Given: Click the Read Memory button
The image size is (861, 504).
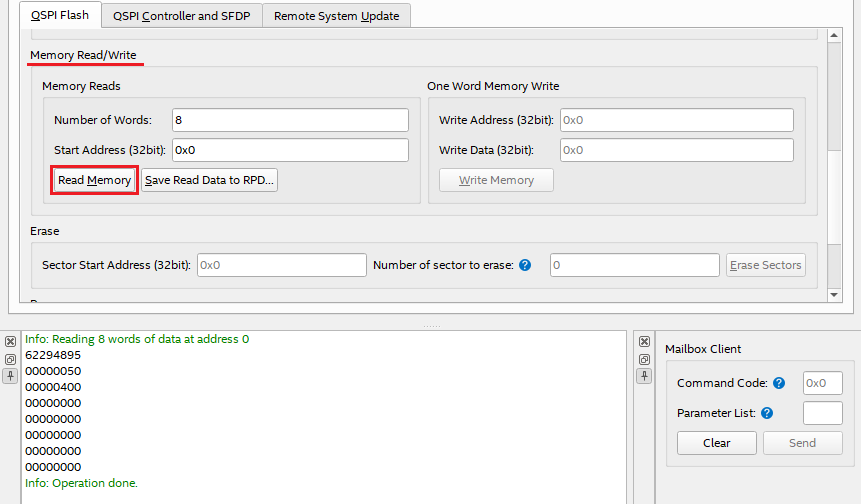Looking at the screenshot, I should tap(94, 180).
